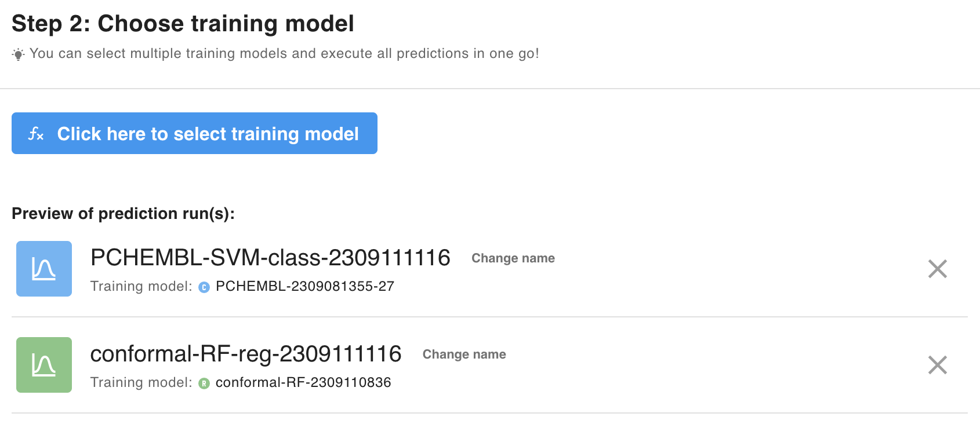Click 'Training model:' label under conformal-RF-reg
Image resolution: width=980 pixels, height=424 pixels.
point(141,382)
